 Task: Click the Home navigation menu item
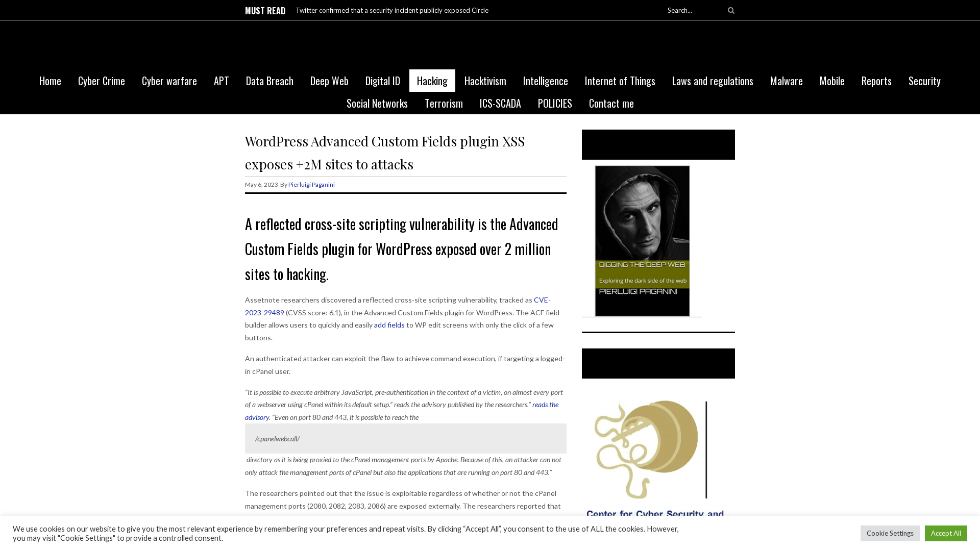(x=50, y=80)
